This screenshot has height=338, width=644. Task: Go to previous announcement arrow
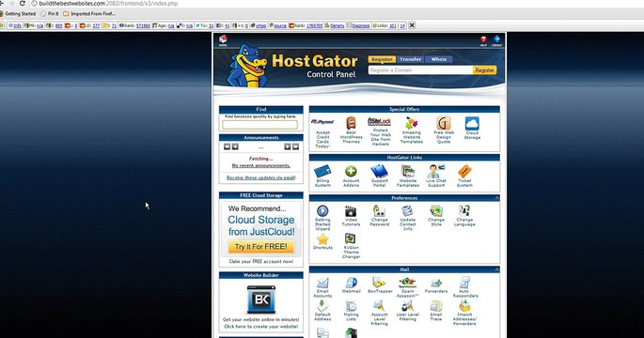pos(235,146)
